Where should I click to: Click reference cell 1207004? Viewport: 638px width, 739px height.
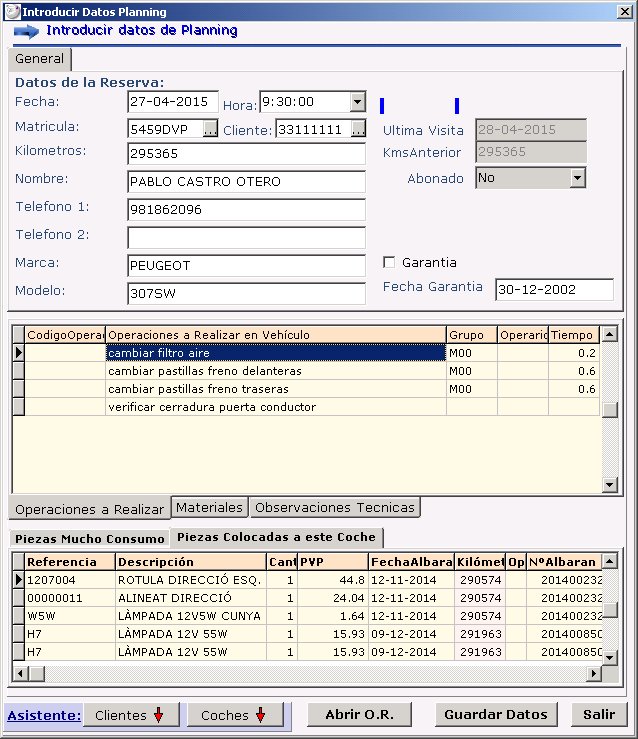point(70,580)
